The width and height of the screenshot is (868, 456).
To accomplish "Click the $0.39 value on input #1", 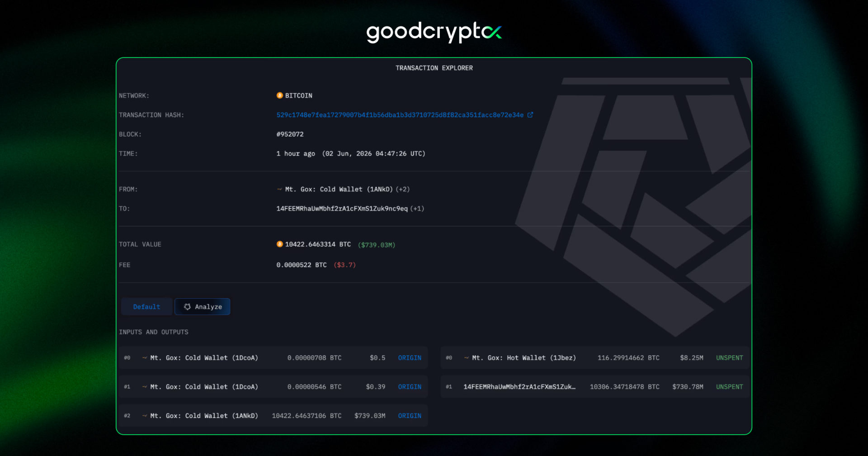I will click(x=376, y=387).
